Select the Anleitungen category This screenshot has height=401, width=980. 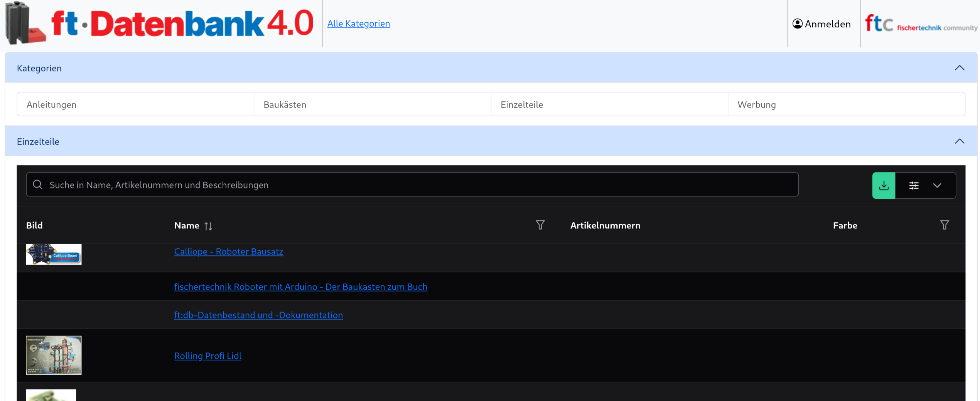pyautogui.click(x=135, y=104)
